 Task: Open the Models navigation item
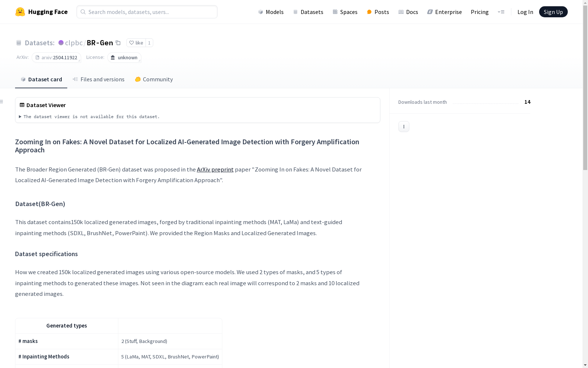coord(271,12)
